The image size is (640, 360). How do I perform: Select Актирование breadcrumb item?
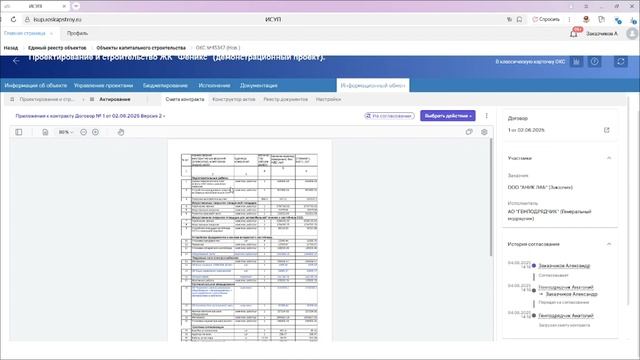pyautogui.click(x=115, y=99)
